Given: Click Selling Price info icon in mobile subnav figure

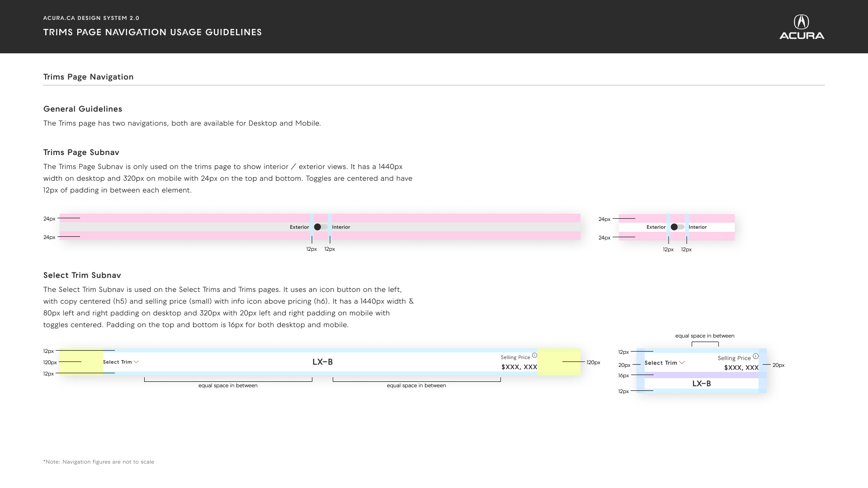Looking at the screenshot, I should click(x=755, y=356).
